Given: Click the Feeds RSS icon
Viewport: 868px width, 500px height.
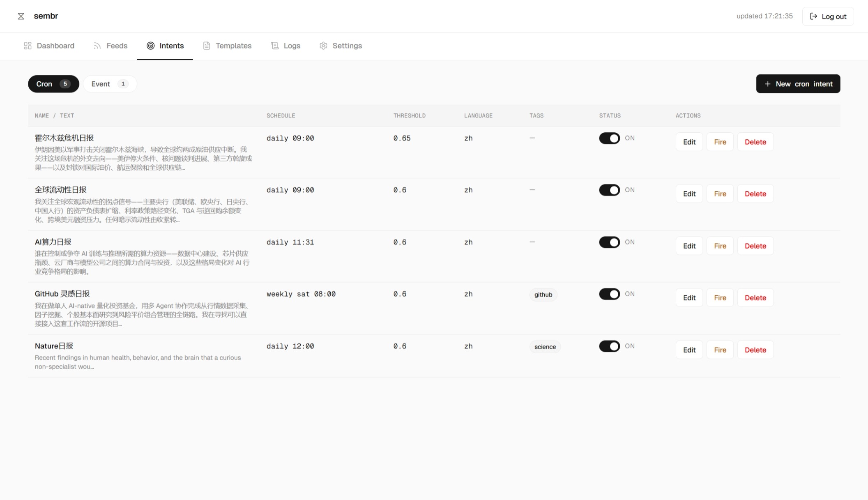Looking at the screenshot, I should [97, 46].
